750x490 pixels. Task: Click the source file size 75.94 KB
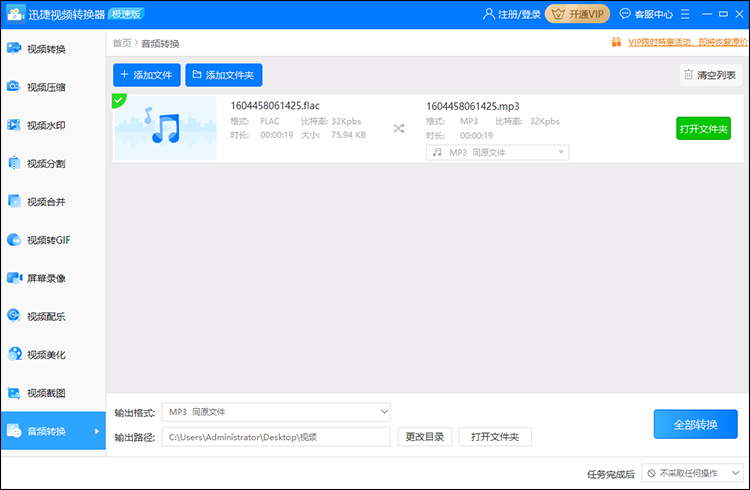pos(348,135)
